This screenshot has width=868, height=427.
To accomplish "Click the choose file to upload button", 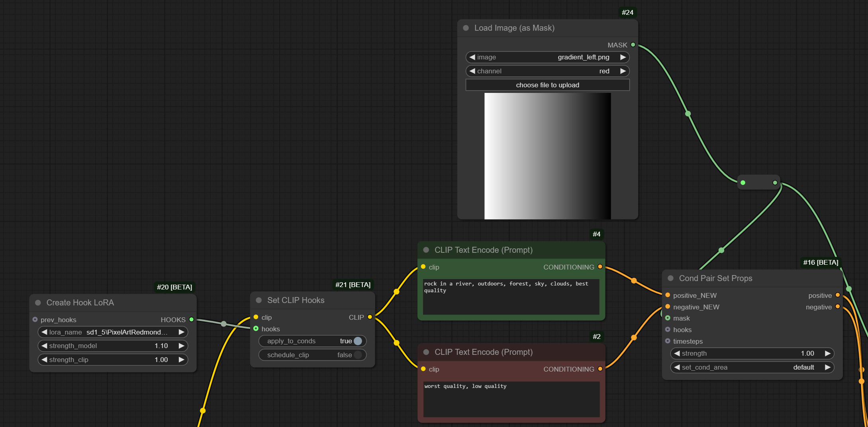I will pyautogui.click(x=547, y=85).
